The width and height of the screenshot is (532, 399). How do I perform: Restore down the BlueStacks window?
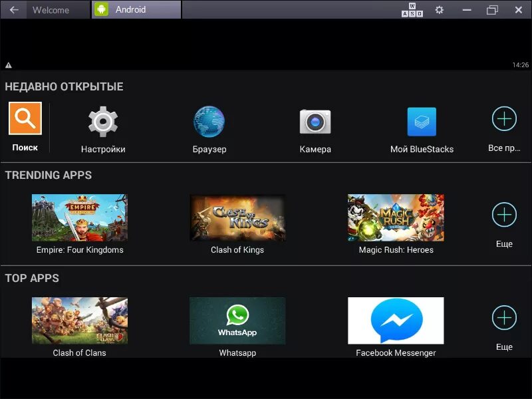(492, 10)
